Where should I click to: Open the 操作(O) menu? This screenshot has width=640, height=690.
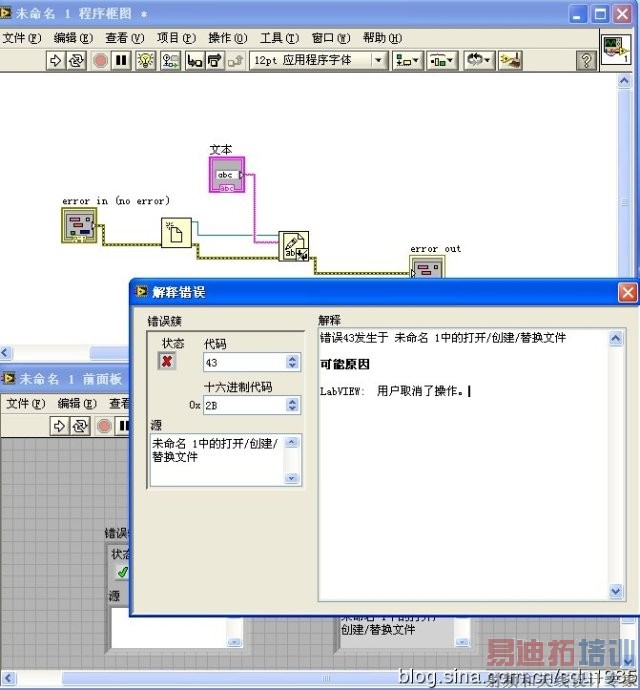[x=228, y=38]
